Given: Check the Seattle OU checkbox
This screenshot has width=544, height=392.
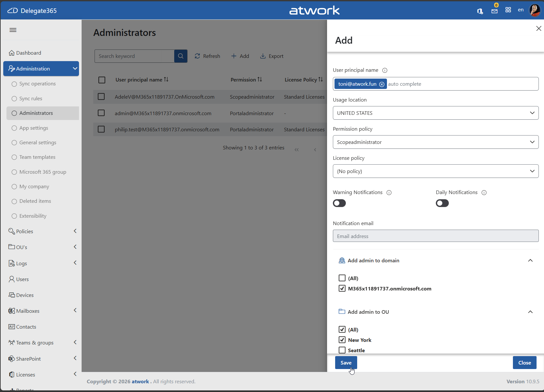Looking at the screenshot, I should click(x=342, y=350).
